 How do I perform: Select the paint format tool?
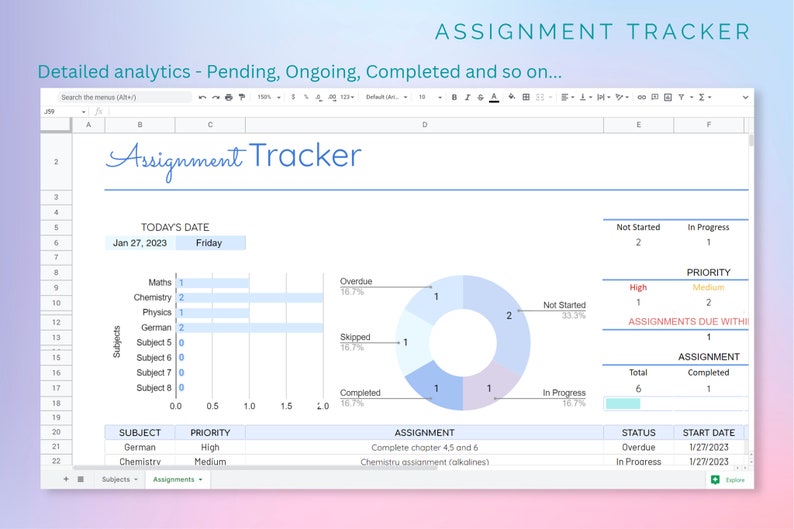[242, 97]
